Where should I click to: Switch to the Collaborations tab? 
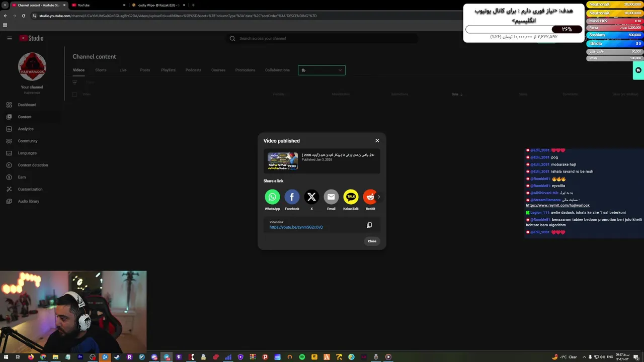pyautogui.click(x=277, y=70)
